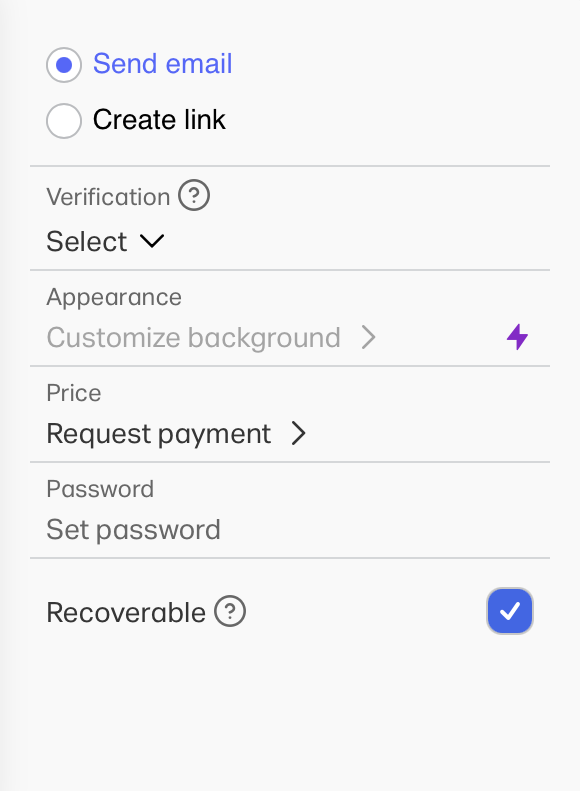Click the Verification section label
Image resolution: width=580 pixels, height=791 pixels.
pyautogui.click(x=108, y=197)
